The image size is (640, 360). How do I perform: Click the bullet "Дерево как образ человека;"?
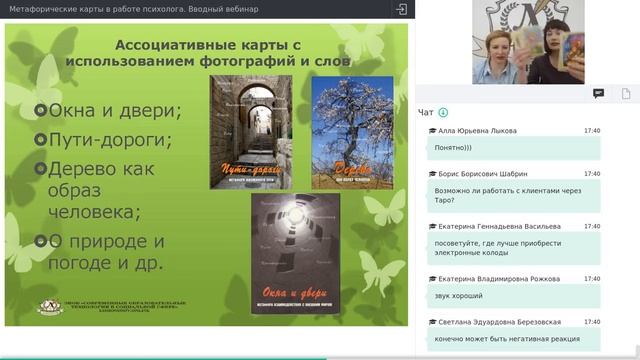pos(94,190)
